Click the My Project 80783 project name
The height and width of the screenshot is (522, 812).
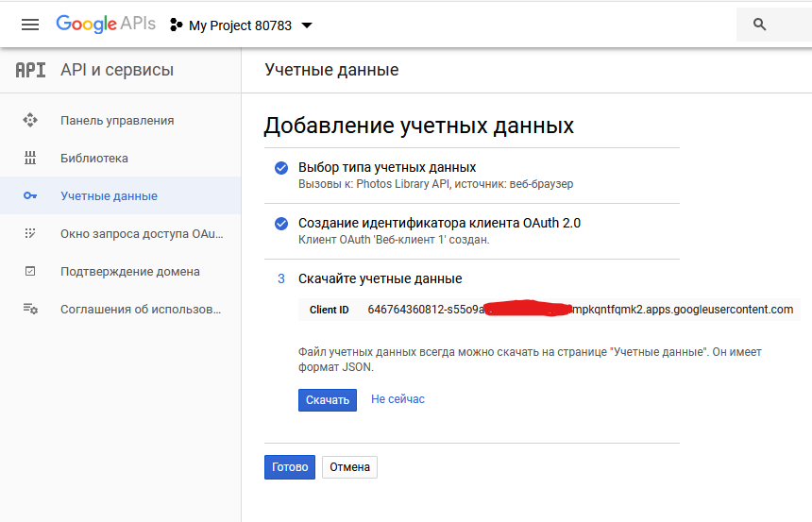[240, 25]
